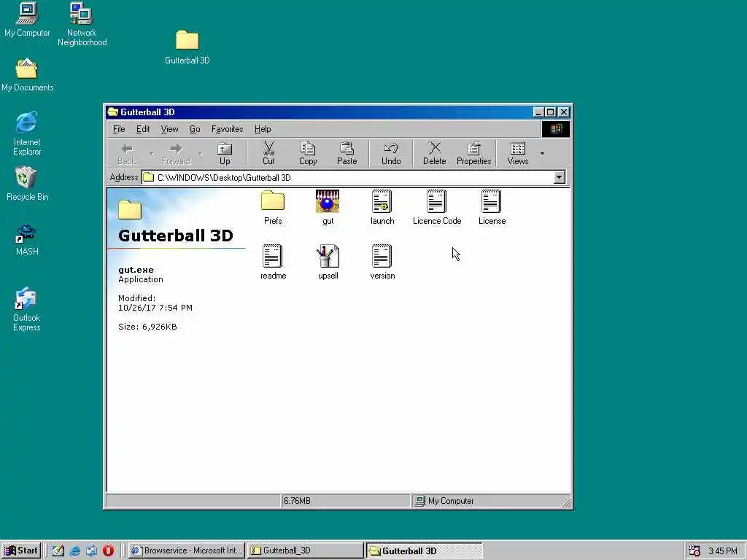This screenshot has height=560, width=747.
Task: Click the Up toolbar button
Action: pyautogui.click(x=225, y=153)
